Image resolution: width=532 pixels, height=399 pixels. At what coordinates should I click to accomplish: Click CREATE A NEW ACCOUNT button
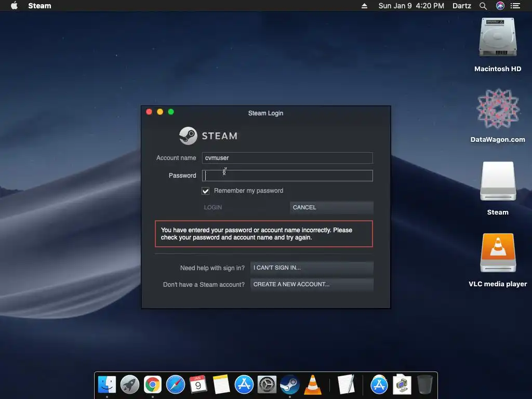coord(312,284)
